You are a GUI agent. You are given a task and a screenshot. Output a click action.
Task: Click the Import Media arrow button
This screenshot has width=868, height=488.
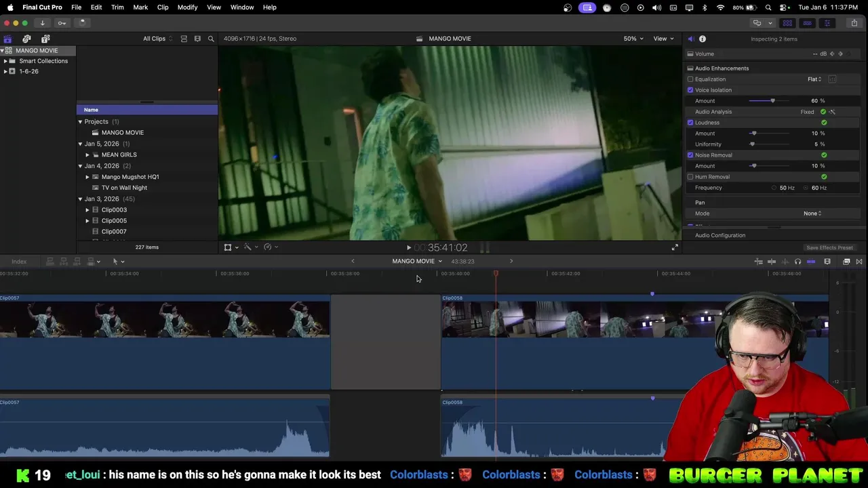42,22
